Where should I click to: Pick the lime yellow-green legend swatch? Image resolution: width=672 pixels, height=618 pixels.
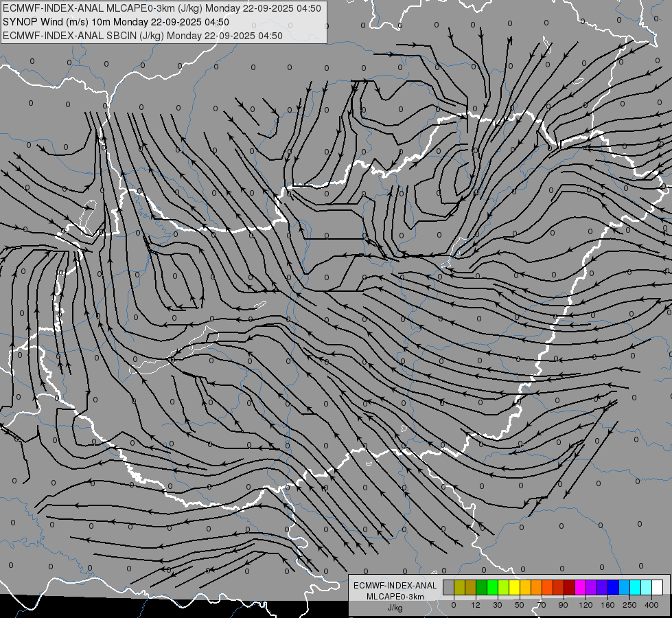[x=504, y=587]
